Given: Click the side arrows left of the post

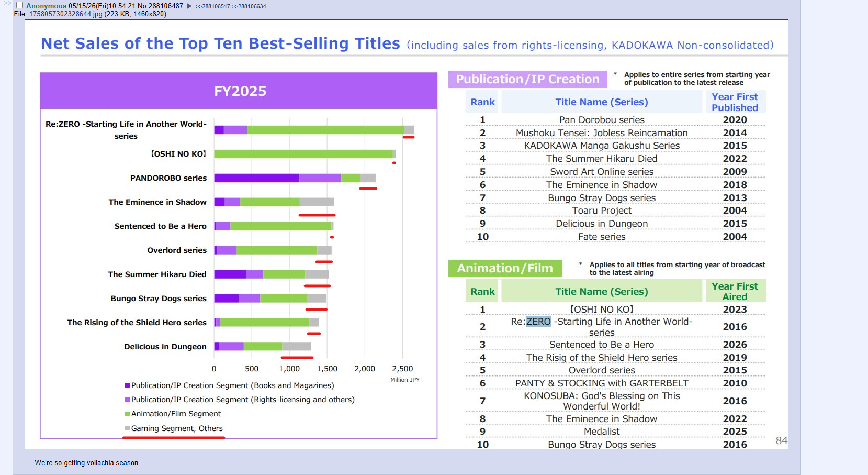Looking at the screenshot, I should [x=7, y=3].
